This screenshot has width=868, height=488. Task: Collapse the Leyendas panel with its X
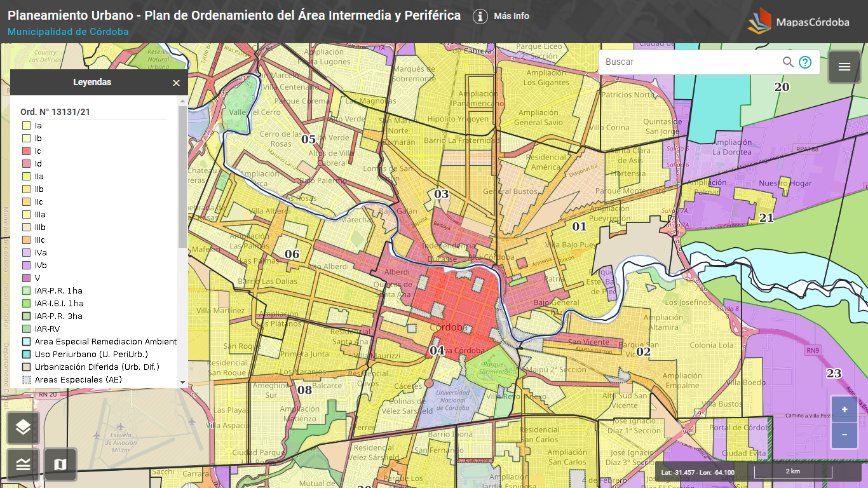coord(176,83)
